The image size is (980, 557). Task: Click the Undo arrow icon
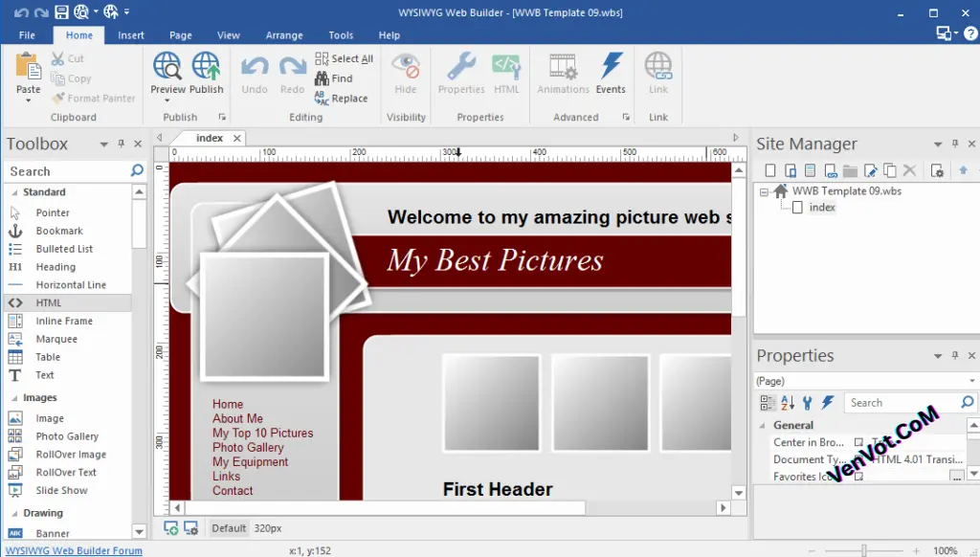[x=255, y=66]
